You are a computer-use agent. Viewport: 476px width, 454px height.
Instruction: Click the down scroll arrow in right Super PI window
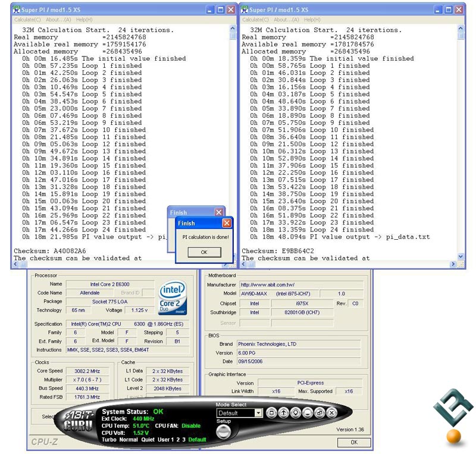[461, 256]
